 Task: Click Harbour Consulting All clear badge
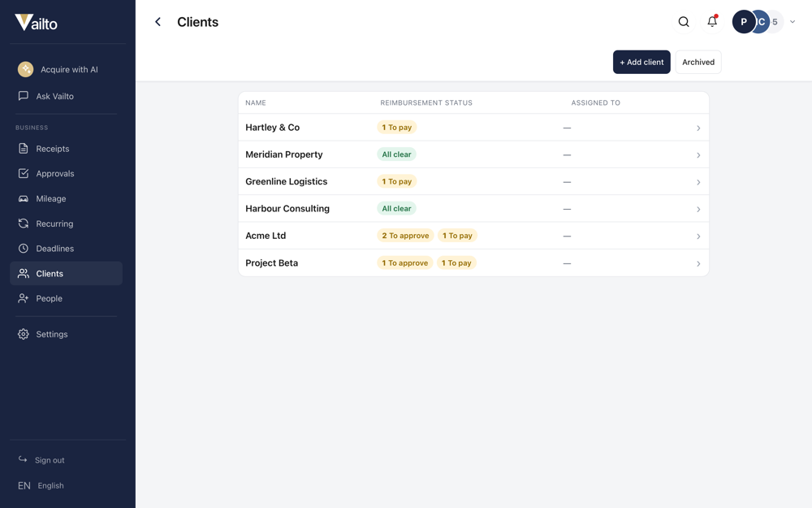(x=397, y=208)
